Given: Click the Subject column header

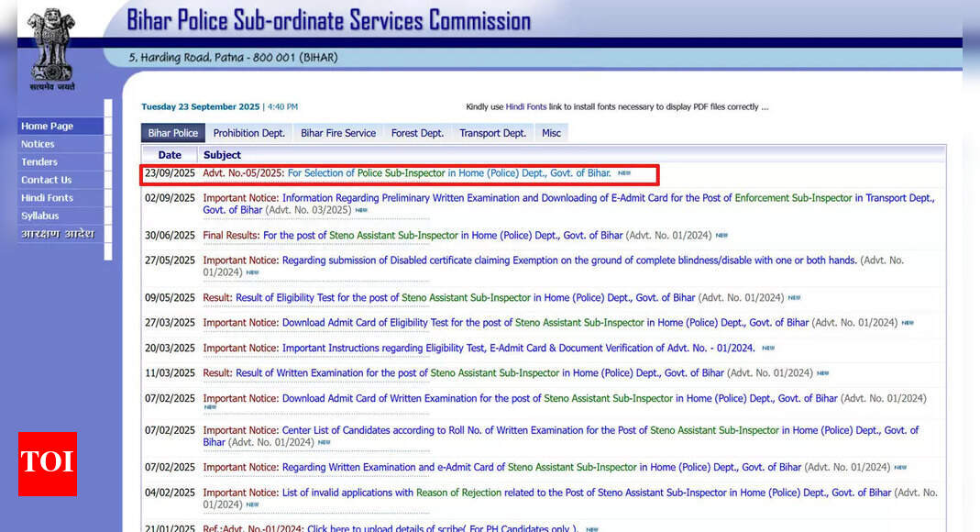Looking at the screenshot, I should 222,155.
